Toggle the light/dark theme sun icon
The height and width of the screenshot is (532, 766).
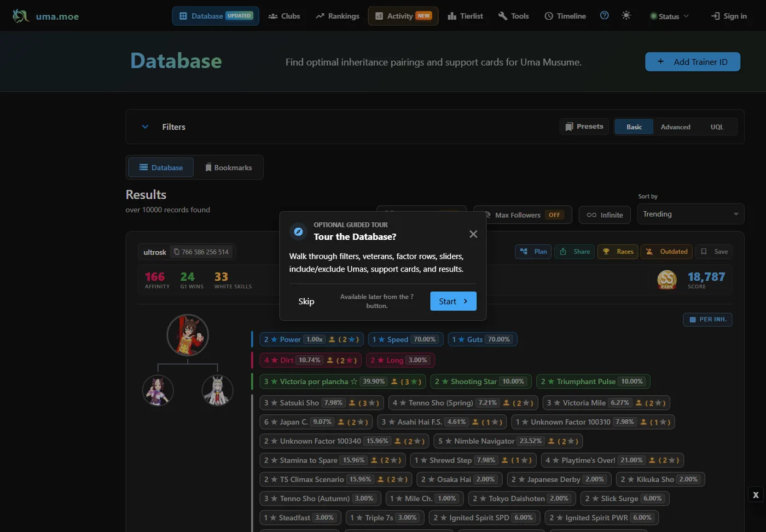coord(626,15)
